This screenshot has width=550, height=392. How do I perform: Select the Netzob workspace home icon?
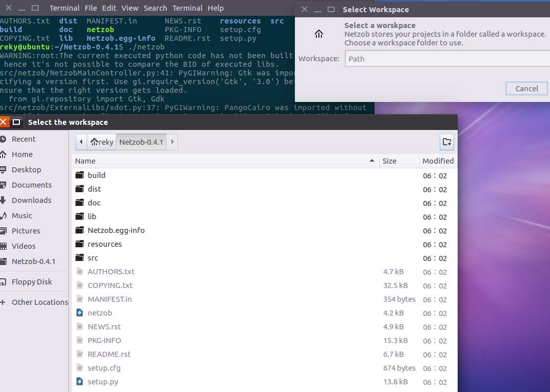pos(319,34)
